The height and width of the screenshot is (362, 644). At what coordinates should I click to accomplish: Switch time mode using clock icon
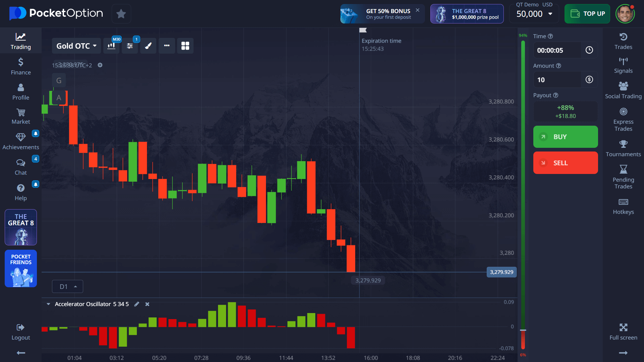(x=589, y=50)
